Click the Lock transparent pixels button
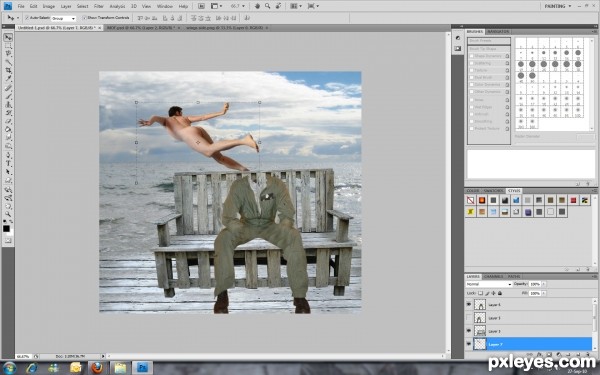Image resolution: width=600 pixels, height=375 pixels. [480, 293]
